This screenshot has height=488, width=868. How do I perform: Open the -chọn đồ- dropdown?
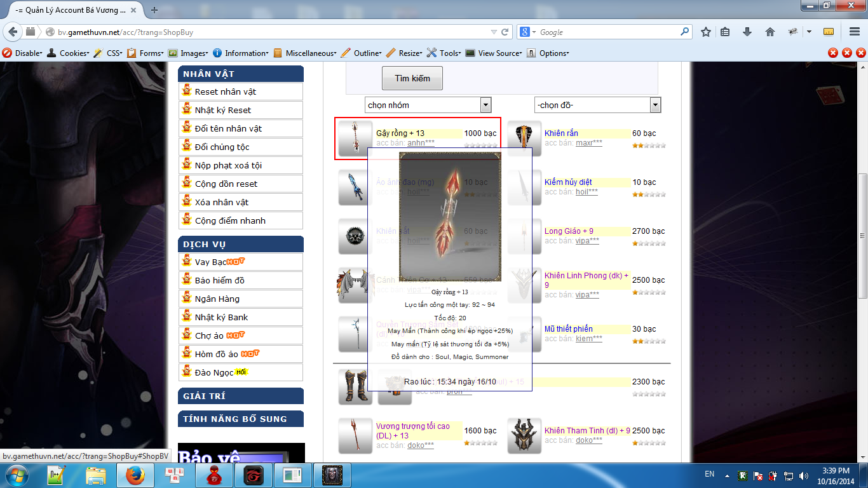597,105
